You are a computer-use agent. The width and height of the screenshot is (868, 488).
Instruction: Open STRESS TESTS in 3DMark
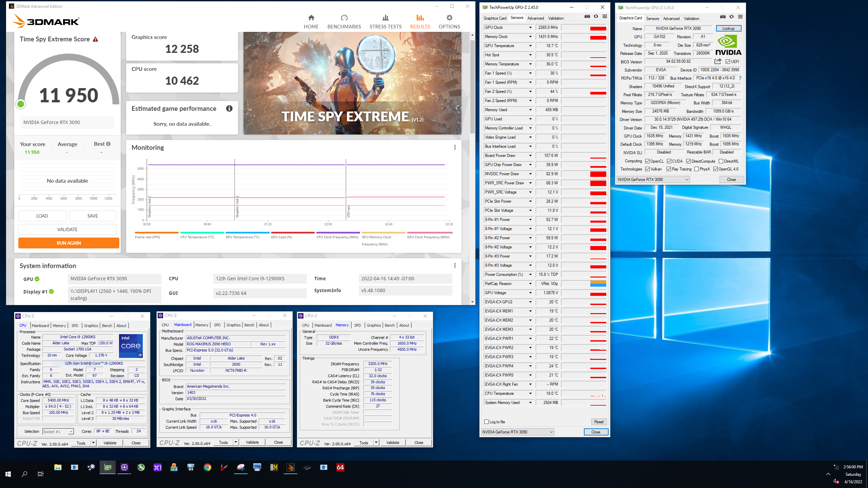[386, 22]
